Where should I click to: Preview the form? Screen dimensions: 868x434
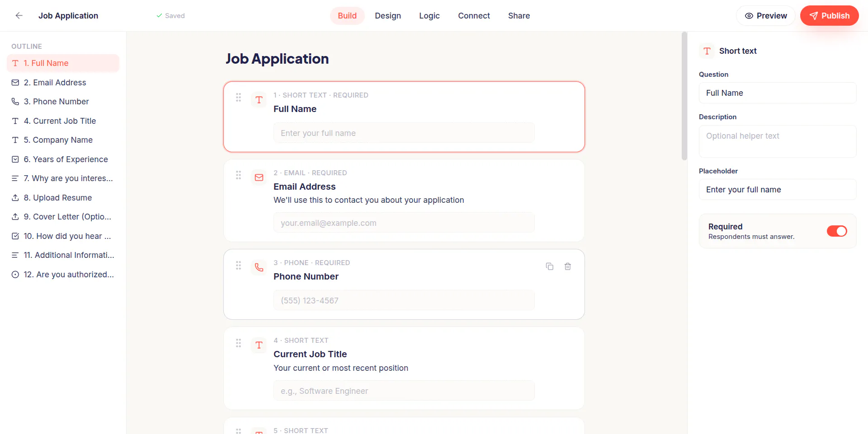pyautogui.click(x=766, y=16)
